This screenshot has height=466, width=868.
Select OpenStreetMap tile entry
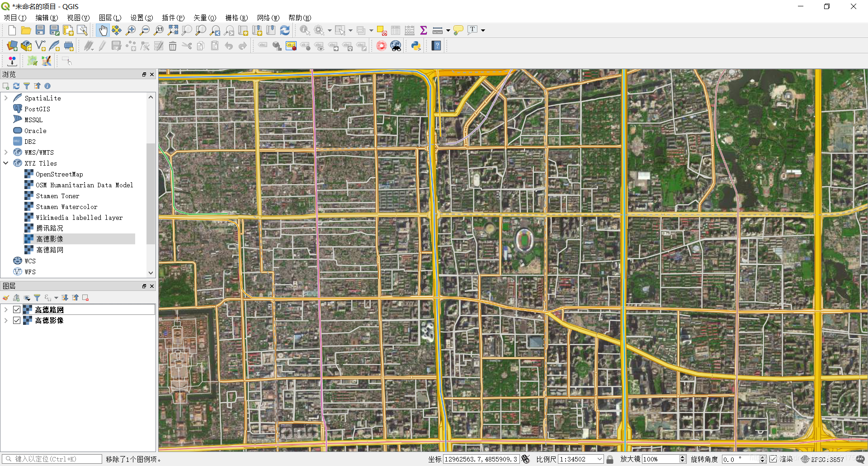(x=59, y=174)
